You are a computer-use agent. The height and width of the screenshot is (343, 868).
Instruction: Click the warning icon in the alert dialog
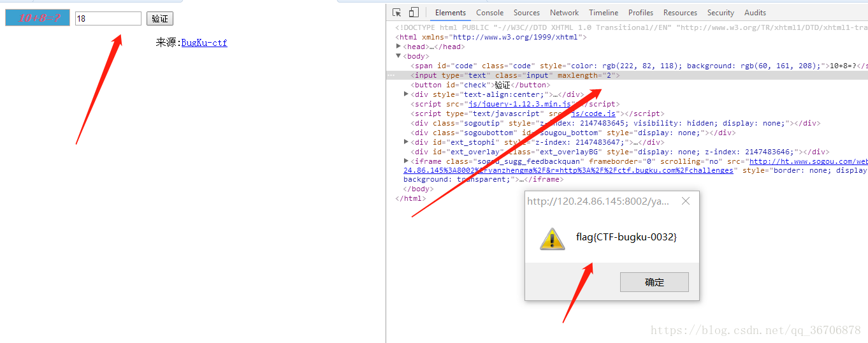[x=553, y=238]
